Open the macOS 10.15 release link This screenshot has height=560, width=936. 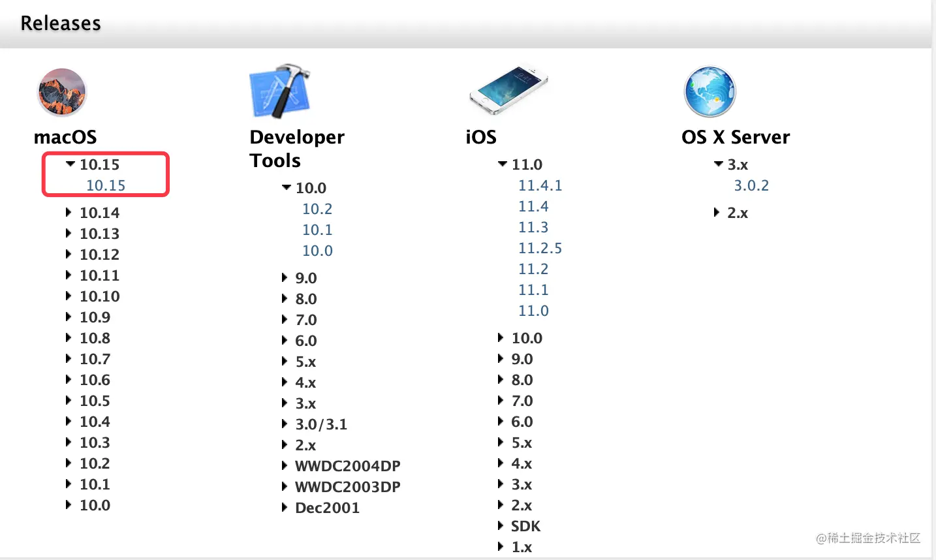point(106,185)
